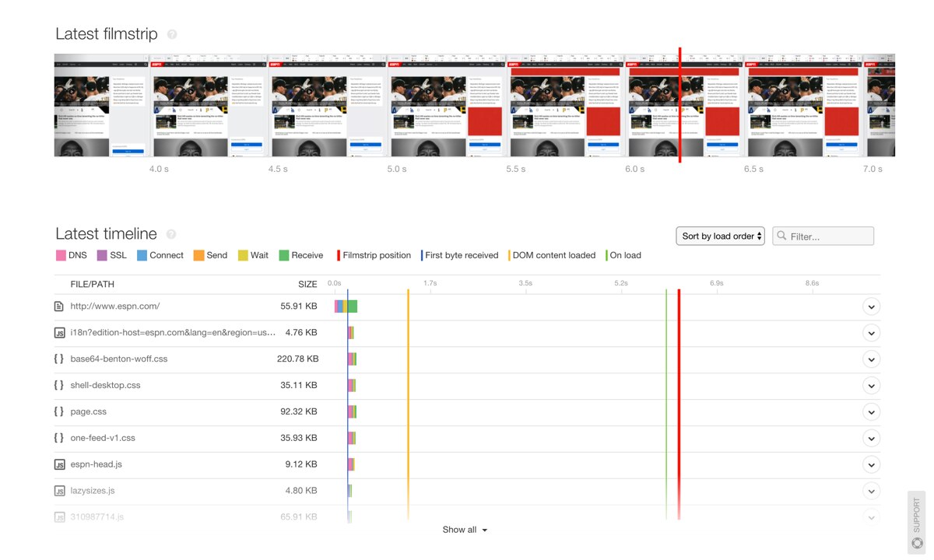Click the JS icon for espn-head.js
This screenshot has height=560, width=934.
(x=59, y=464)
